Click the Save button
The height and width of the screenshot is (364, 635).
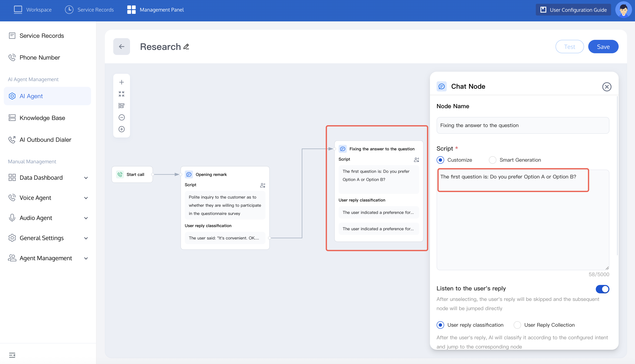point(603,47)
